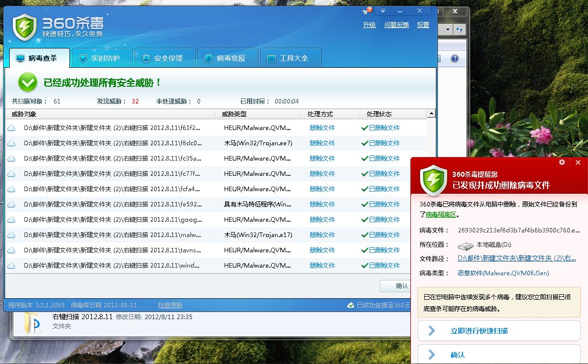
Task: Open the title bar chevron dropdown menu
Action: (x=382, y=11)
